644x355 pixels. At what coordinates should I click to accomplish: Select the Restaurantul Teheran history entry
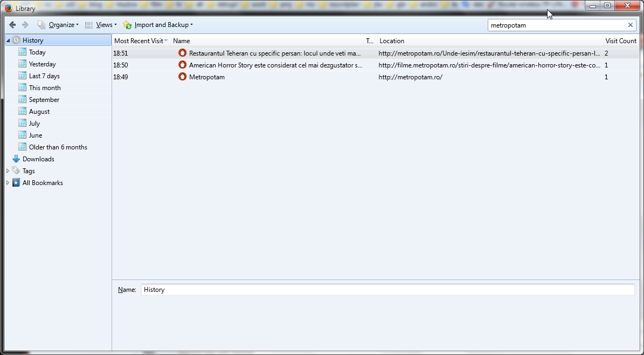376,53
